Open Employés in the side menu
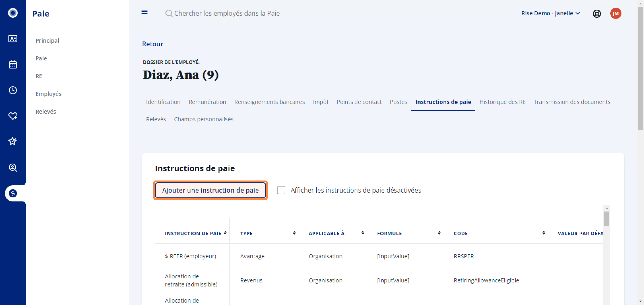644x305 pixels. (x=48, y=94)
